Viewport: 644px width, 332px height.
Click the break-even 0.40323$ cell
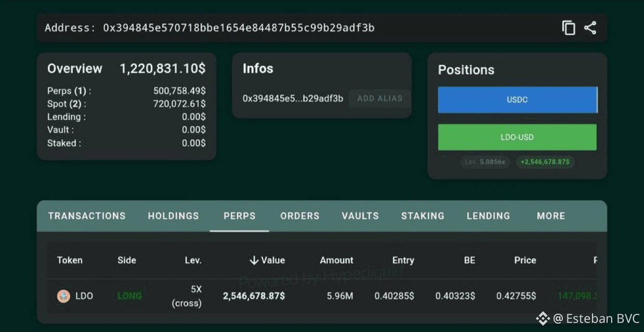point(455,296)
